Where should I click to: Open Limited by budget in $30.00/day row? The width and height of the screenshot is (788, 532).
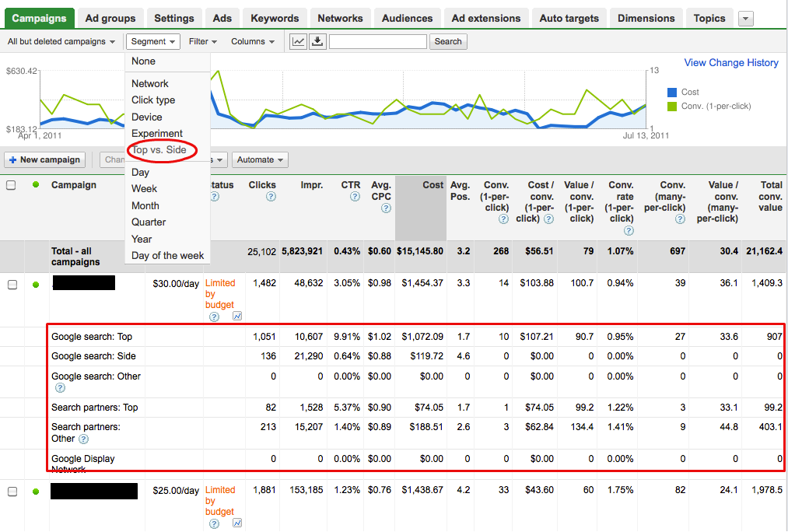click(220, 294)
